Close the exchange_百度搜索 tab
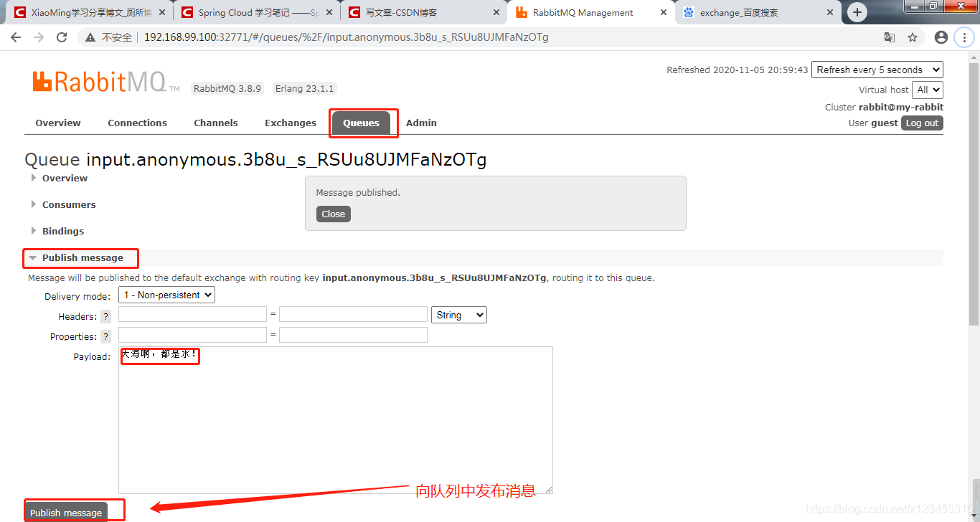The height and width of the screenshot is (522, 980). point(829,13)
